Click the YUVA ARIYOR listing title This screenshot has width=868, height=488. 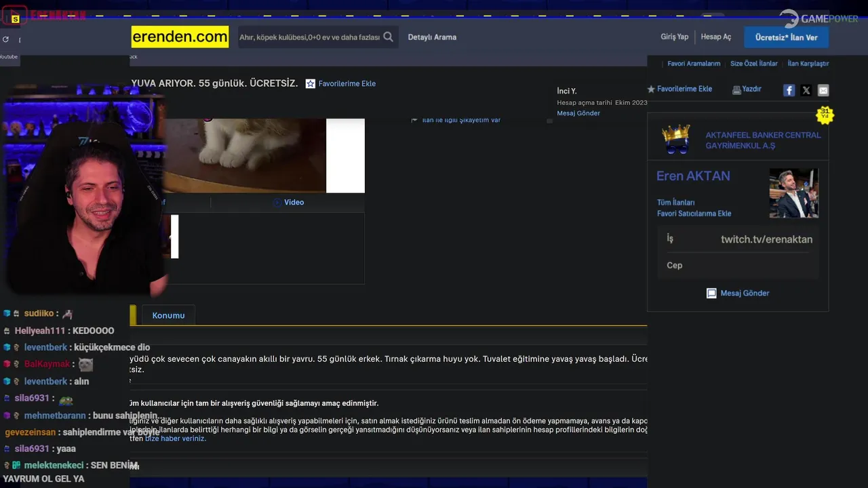214,83
